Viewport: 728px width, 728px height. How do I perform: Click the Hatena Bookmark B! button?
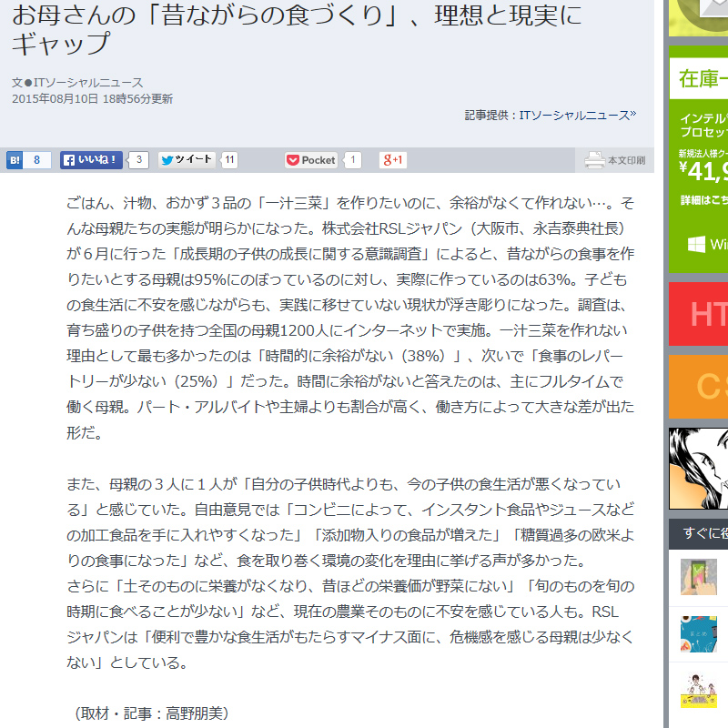pyautogui.click(x=15, y=160)
